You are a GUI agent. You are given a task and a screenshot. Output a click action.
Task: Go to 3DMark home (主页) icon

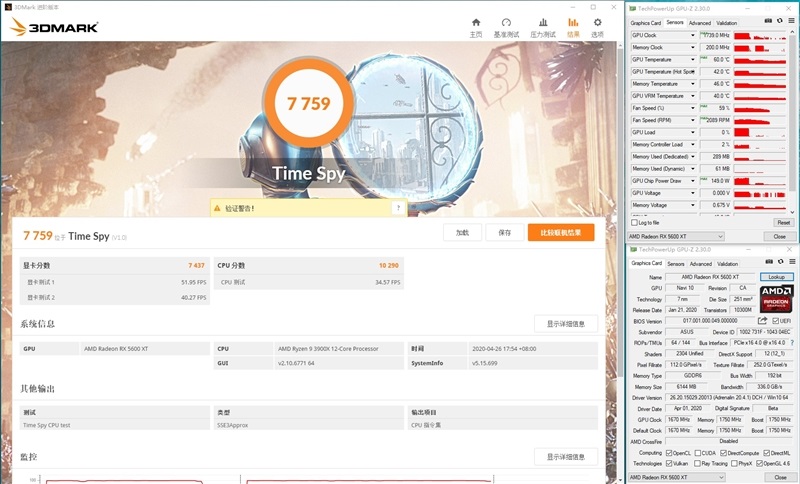point(476,22)
